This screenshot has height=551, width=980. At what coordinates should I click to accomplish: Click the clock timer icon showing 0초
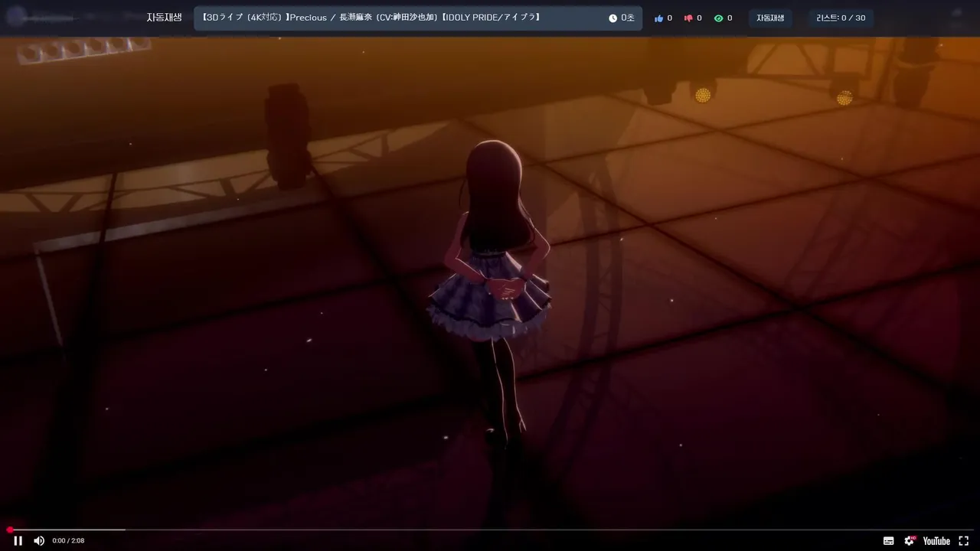612,18
